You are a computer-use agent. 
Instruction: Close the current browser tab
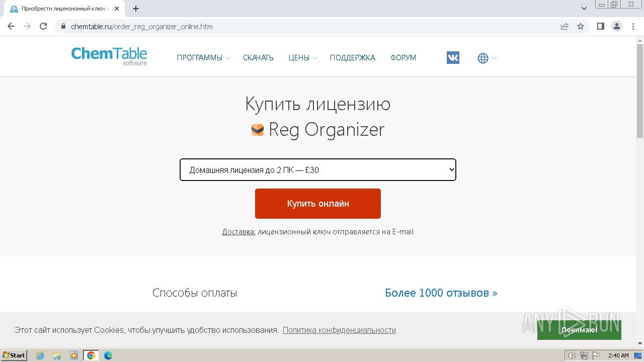click(x=116, y=9)
